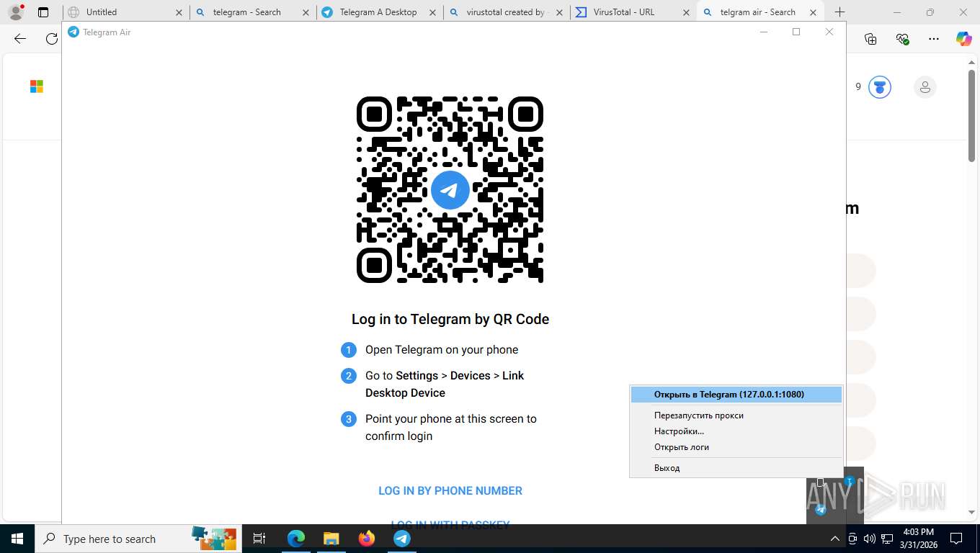
Task: Close the Telegram Air window
Action: (829, 32)
